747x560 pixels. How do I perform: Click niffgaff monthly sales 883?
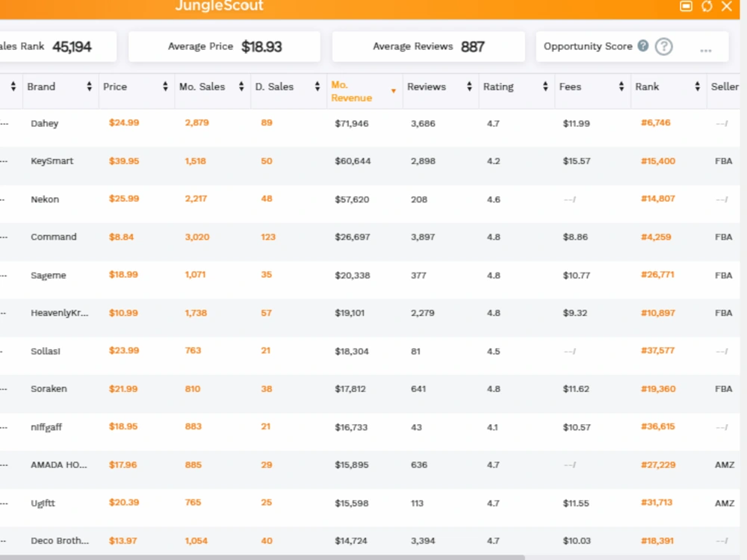click(x=193, y=426)
